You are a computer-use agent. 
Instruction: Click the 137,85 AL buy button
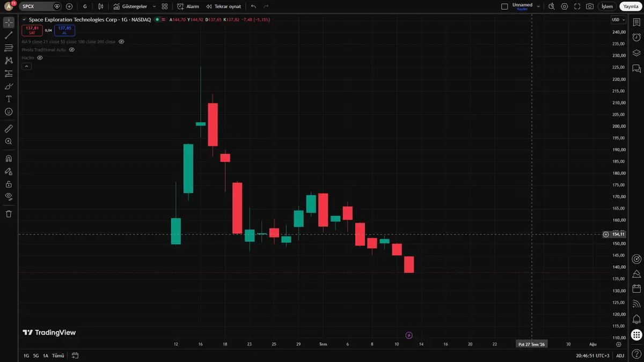(x=64, y=30)
